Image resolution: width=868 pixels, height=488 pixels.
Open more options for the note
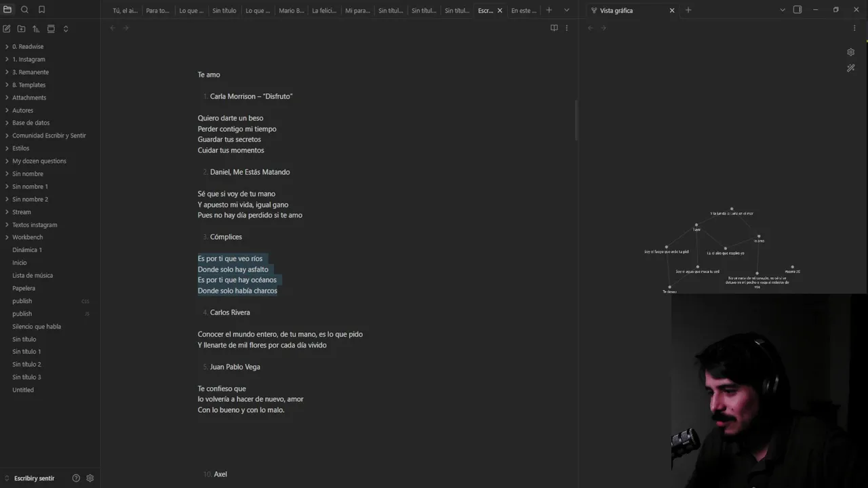click(567, 28)
